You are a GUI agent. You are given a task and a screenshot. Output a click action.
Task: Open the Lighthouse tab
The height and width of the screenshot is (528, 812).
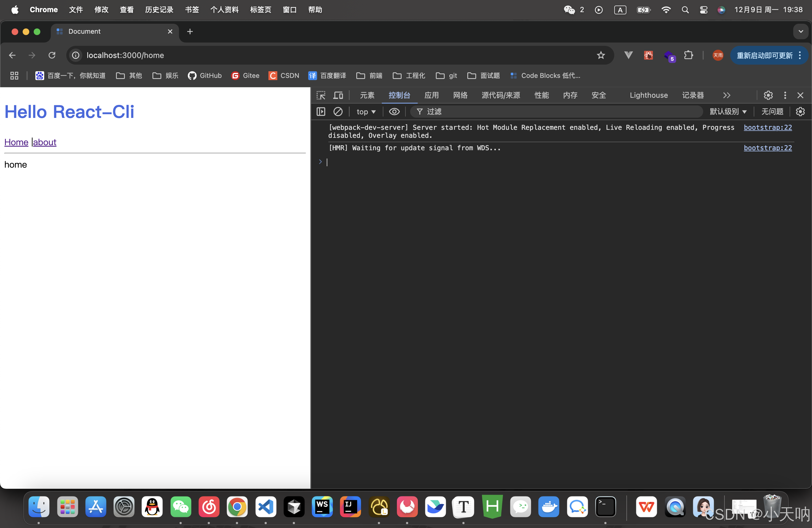[648, 95]
